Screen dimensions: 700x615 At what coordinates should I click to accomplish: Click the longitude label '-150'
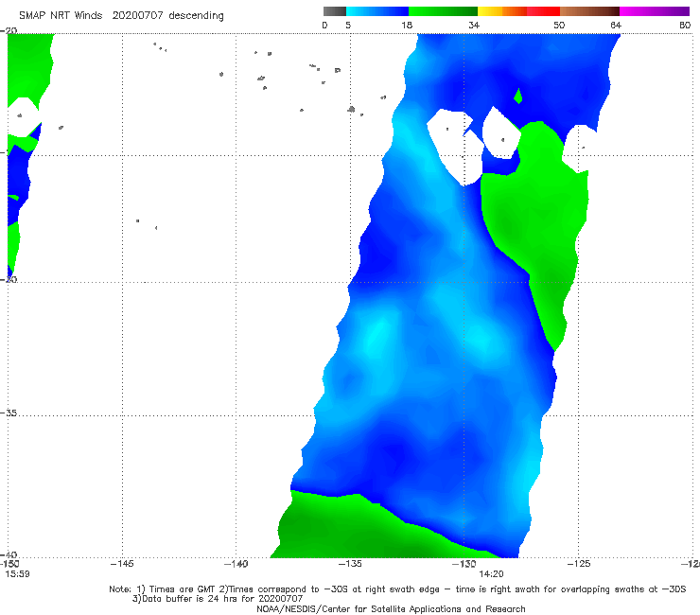pyautogui.click(x=9, y=564)
